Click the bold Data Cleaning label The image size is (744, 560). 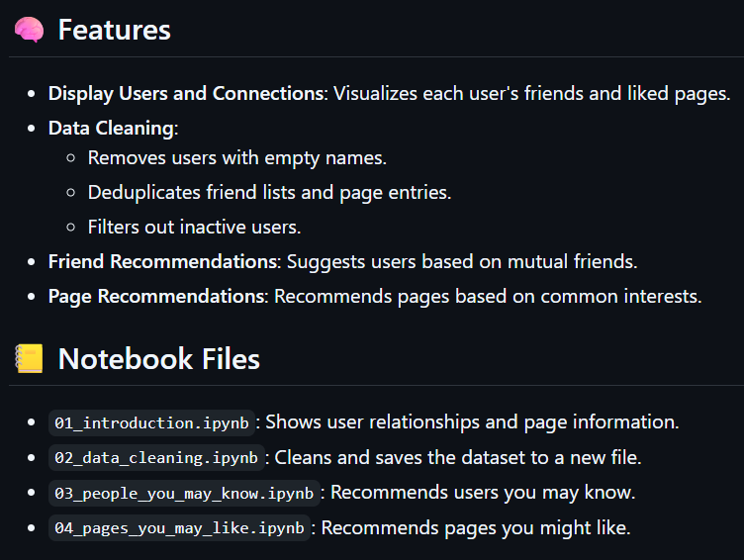pyautogui.click(x=111, y=128)
